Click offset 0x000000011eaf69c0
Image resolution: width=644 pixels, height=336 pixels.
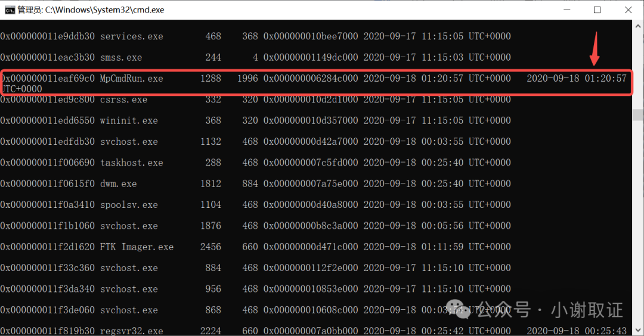click(x=48, y=79)
